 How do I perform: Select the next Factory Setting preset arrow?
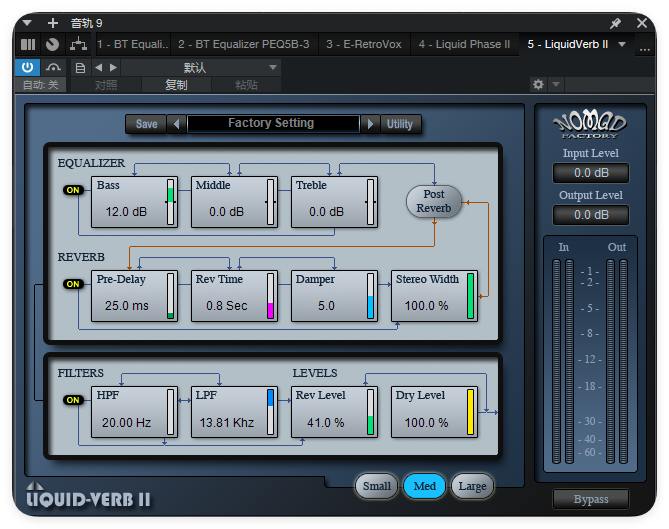click(370, 124)
